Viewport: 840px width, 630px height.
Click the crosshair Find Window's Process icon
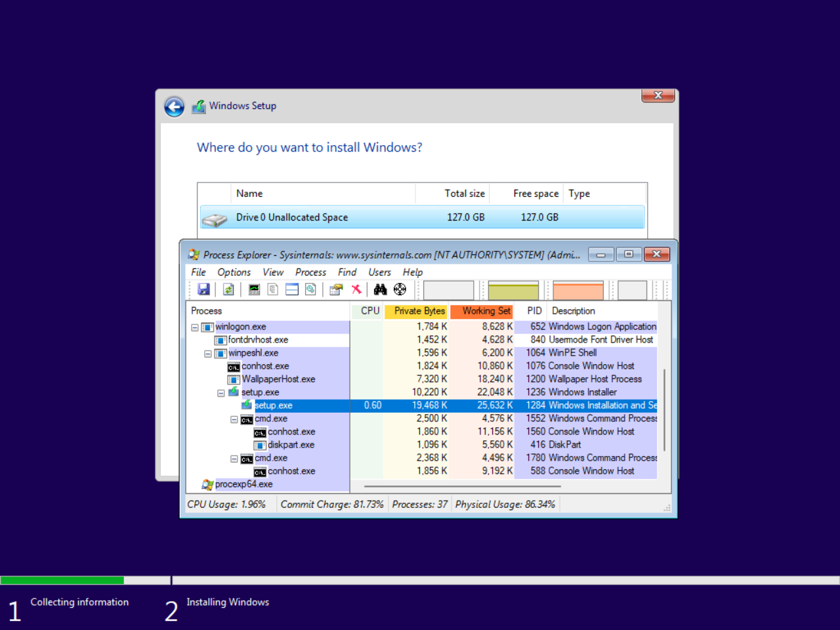400,289
